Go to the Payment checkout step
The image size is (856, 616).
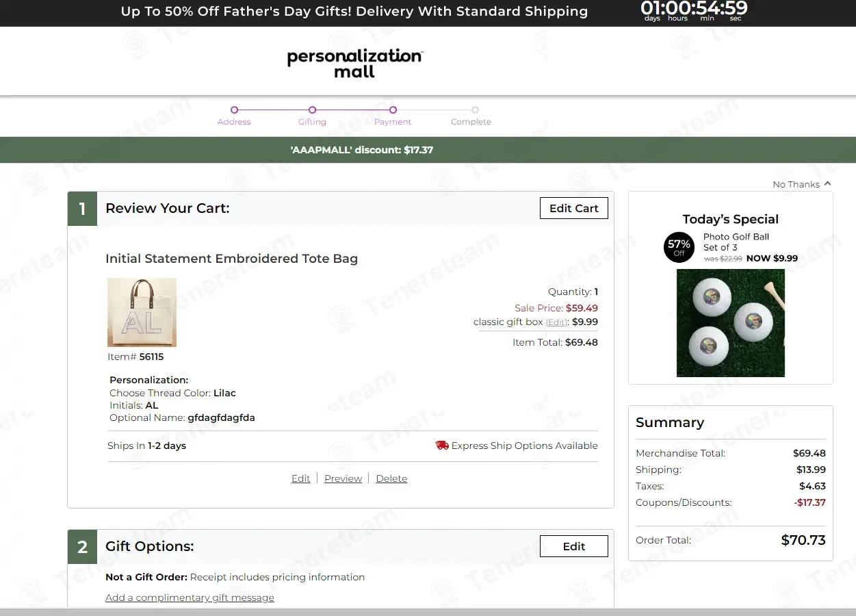click(393, 116)
